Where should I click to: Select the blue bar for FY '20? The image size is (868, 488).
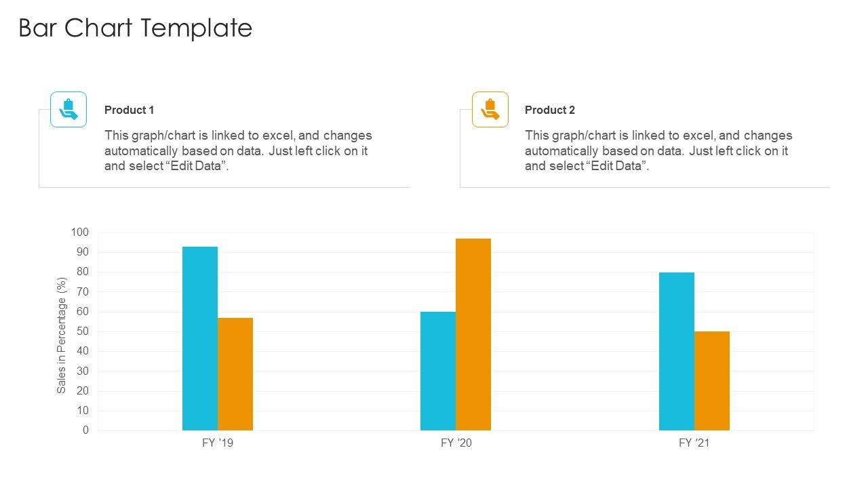[x=438, y=371]
